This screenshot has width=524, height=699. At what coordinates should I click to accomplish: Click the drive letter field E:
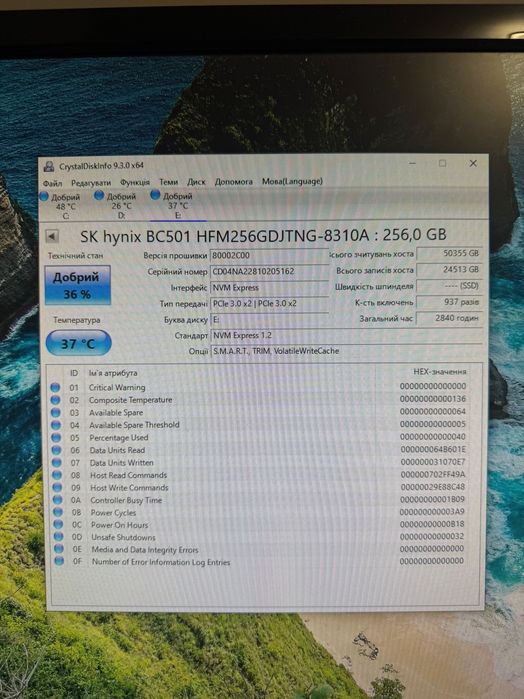point(269,320)
